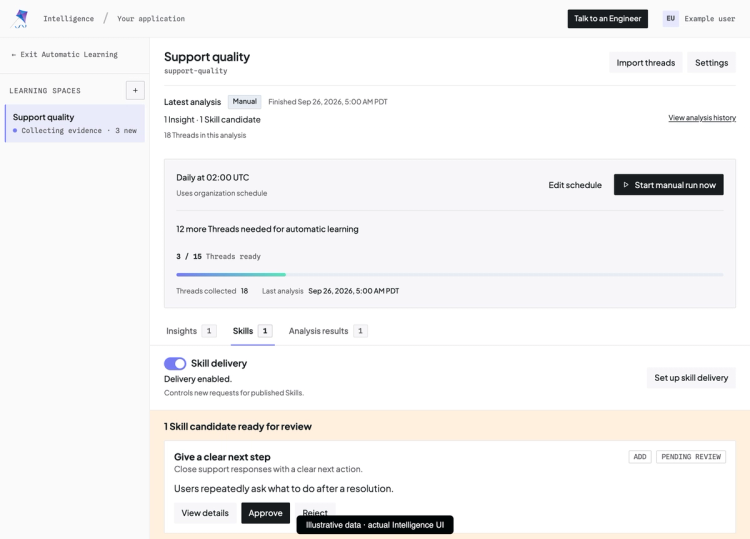Click the kite logo icon
This screenshot has width=750, height=539.
21,19
